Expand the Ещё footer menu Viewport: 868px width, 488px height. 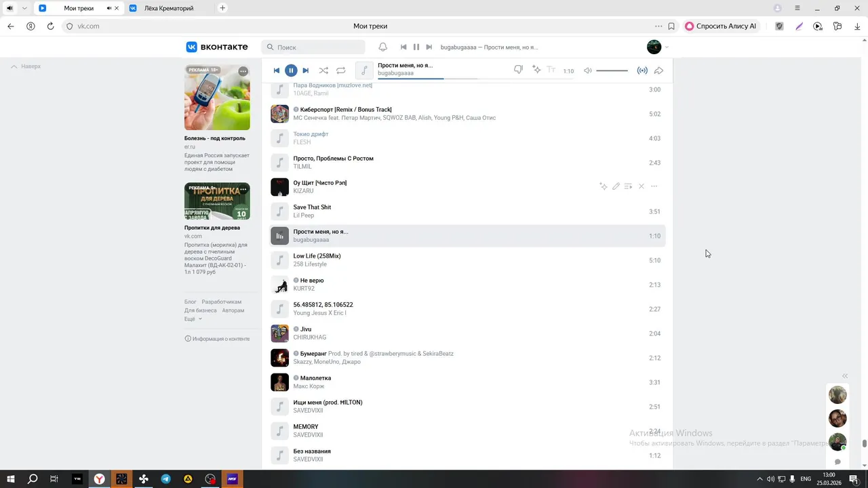[x=193, y=319]
